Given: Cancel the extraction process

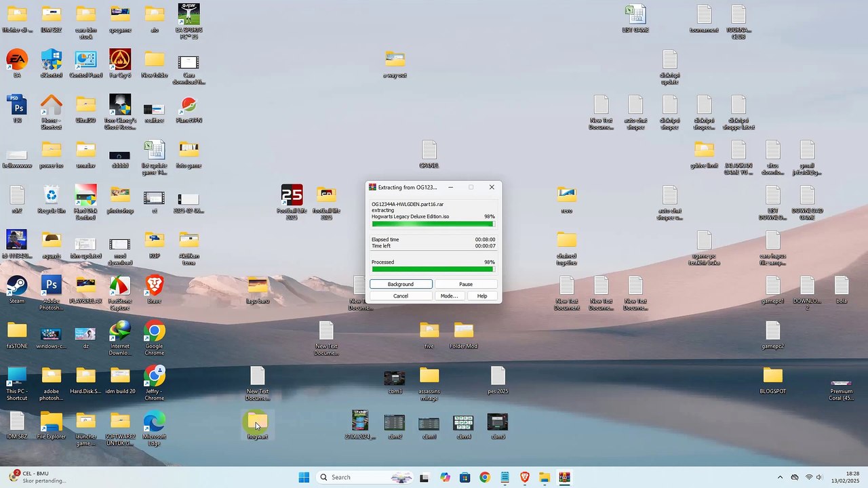Looking at the screenshot, I should point(401,296).
